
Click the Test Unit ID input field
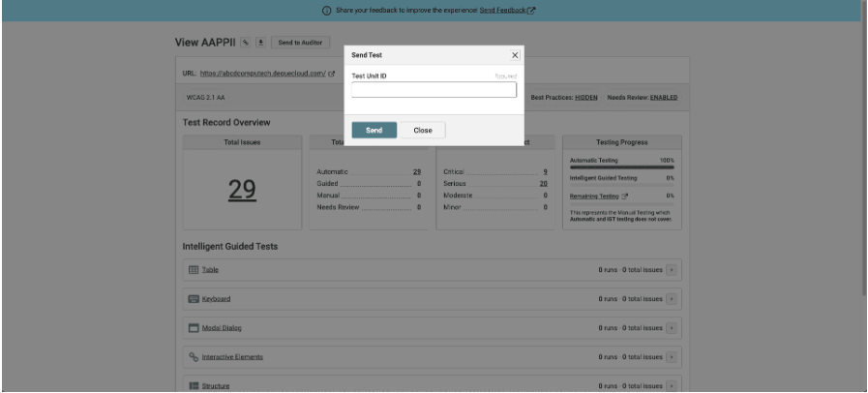tap(434, 90)
